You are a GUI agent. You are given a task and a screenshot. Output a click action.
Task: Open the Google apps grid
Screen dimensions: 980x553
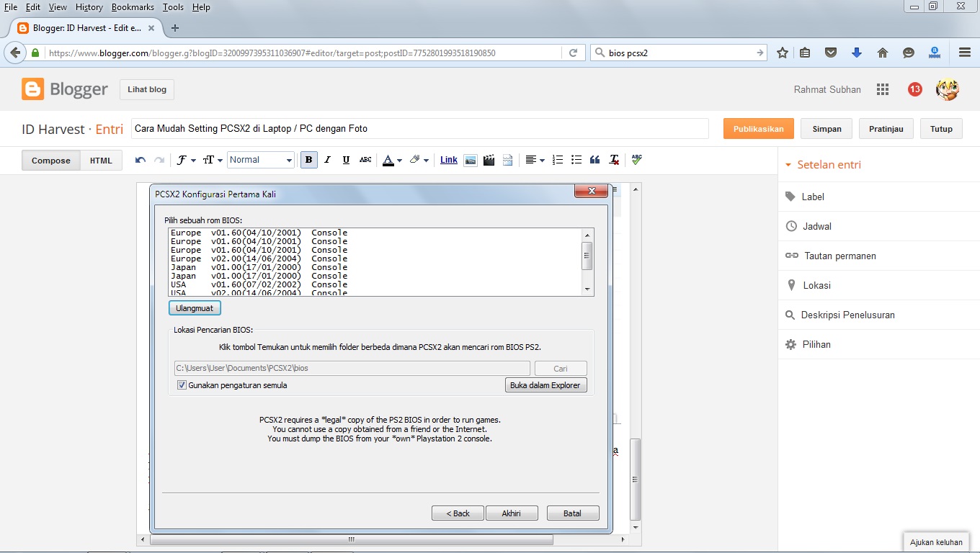tap(883, 89)
